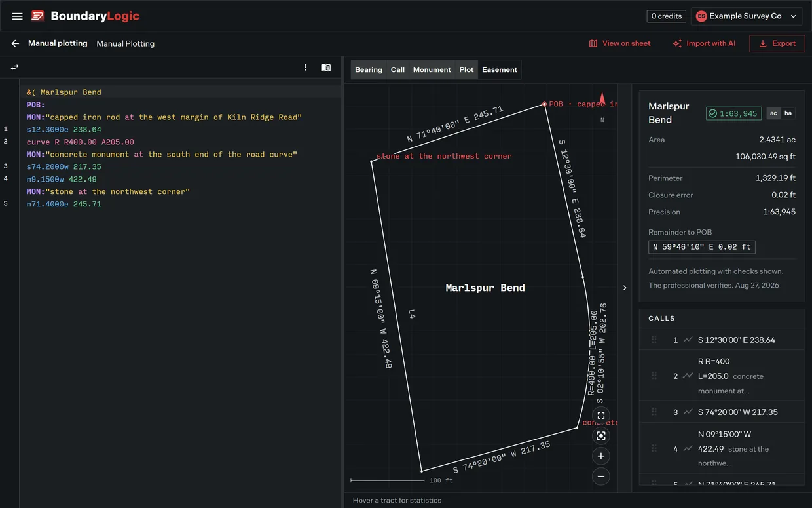The width and height of the screenshot is (812, 508).
Task: Click the L4 label on the plot
Action: pyautogui.click(x=411, y=315)
